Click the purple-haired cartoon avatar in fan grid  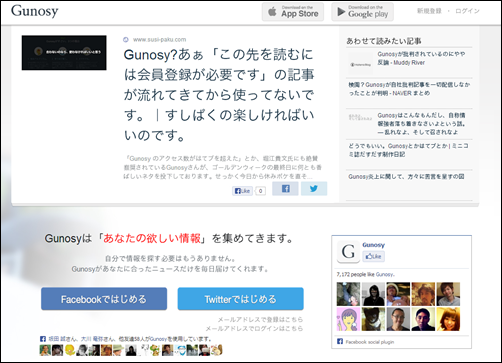click(x=348, y=319)
